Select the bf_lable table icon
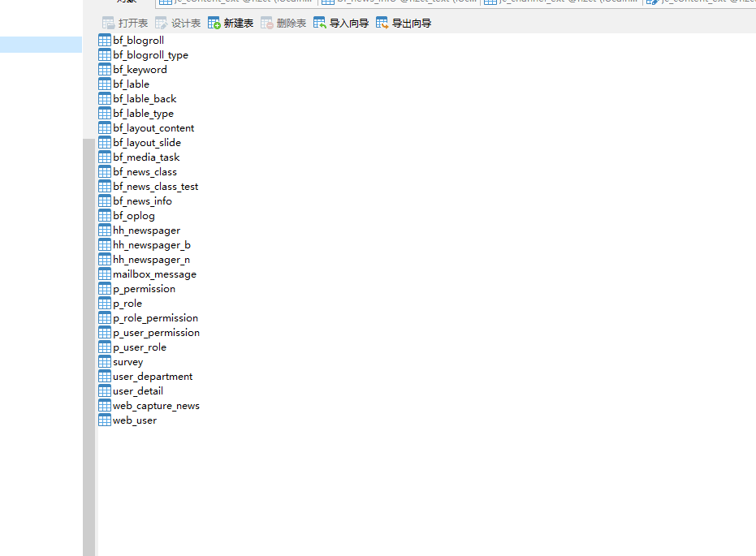 105,84
